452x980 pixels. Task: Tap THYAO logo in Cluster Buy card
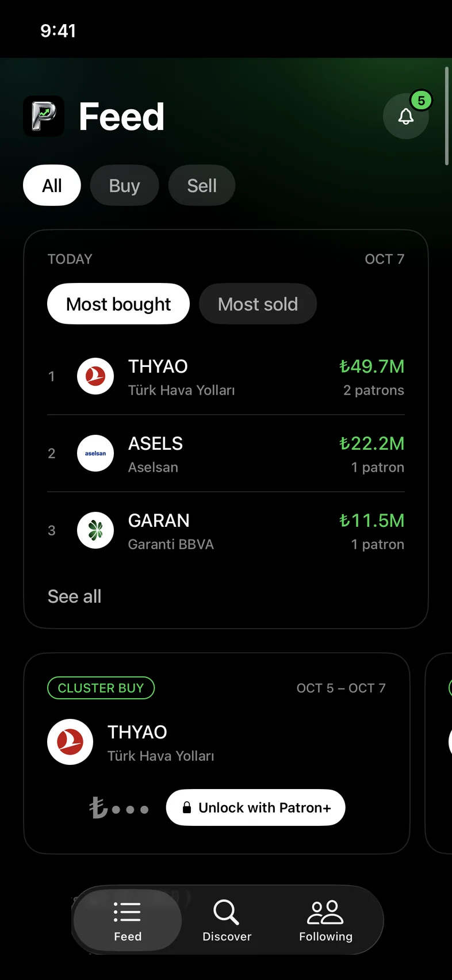70,742
